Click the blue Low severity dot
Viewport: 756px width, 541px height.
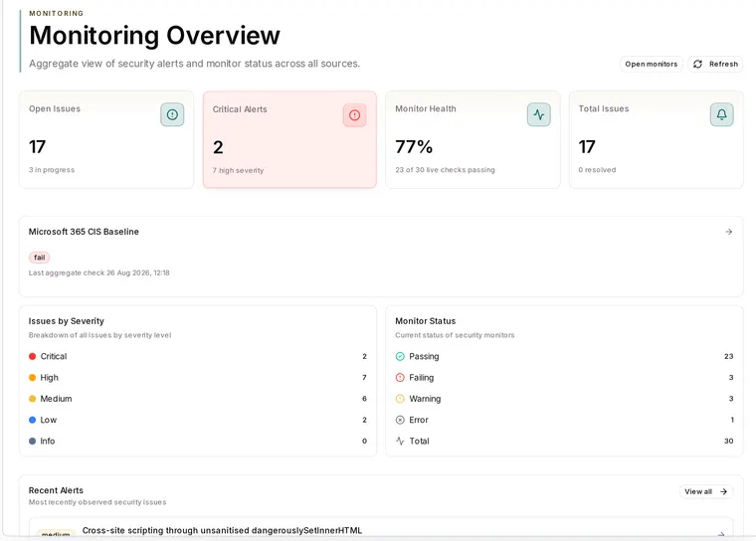pyautogui.click(x=32, y=420)
